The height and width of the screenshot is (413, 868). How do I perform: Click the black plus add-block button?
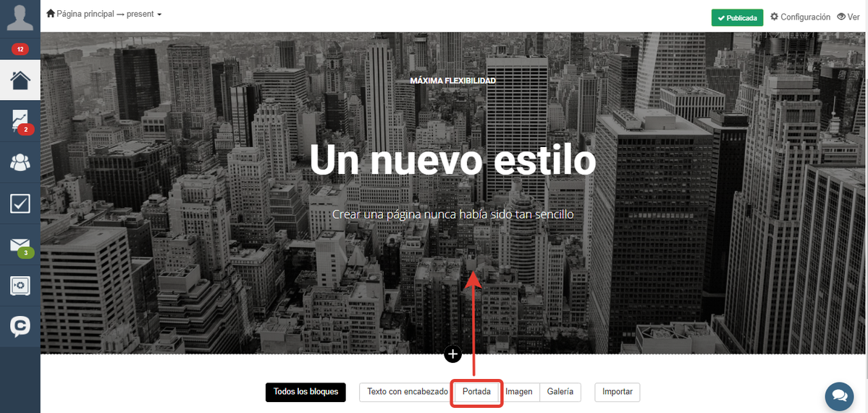[x=452, y=354]
